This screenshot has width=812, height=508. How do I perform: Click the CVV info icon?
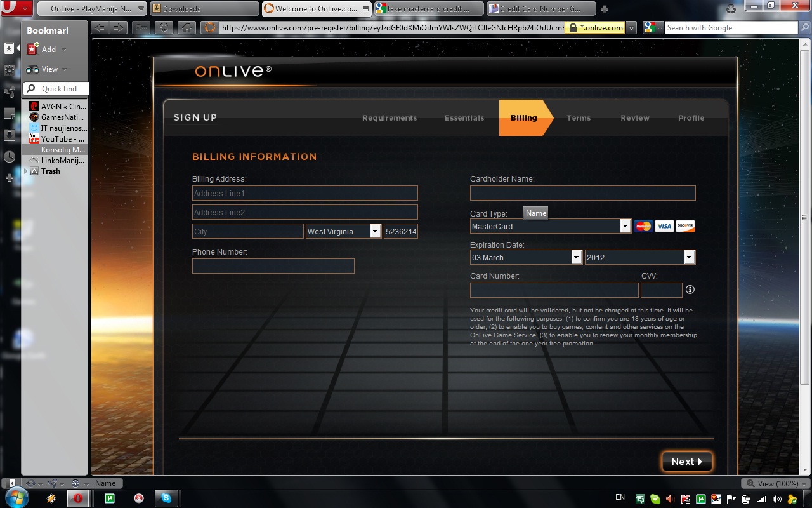tap(690, 290)
